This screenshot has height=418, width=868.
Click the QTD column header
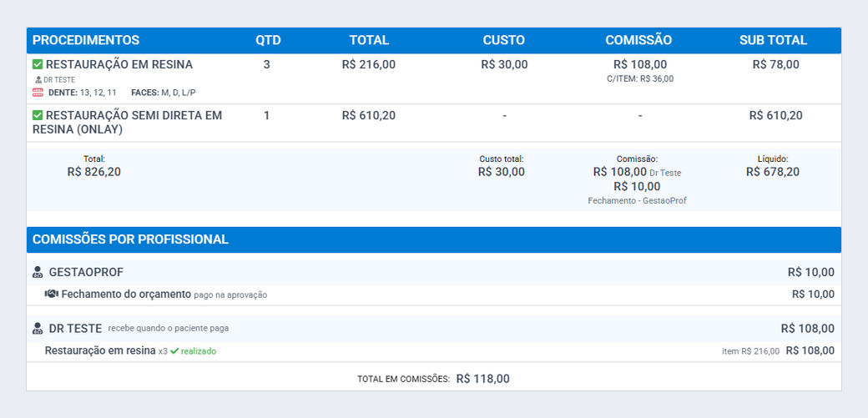[x=268, y=40]
